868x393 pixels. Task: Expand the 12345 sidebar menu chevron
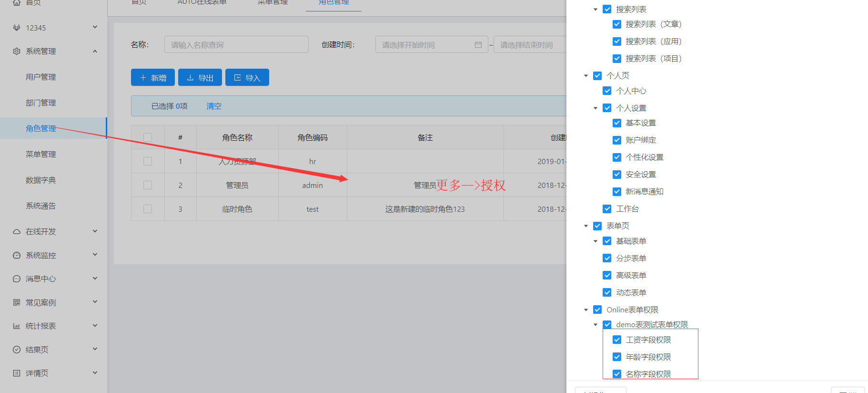coord(95,27)
